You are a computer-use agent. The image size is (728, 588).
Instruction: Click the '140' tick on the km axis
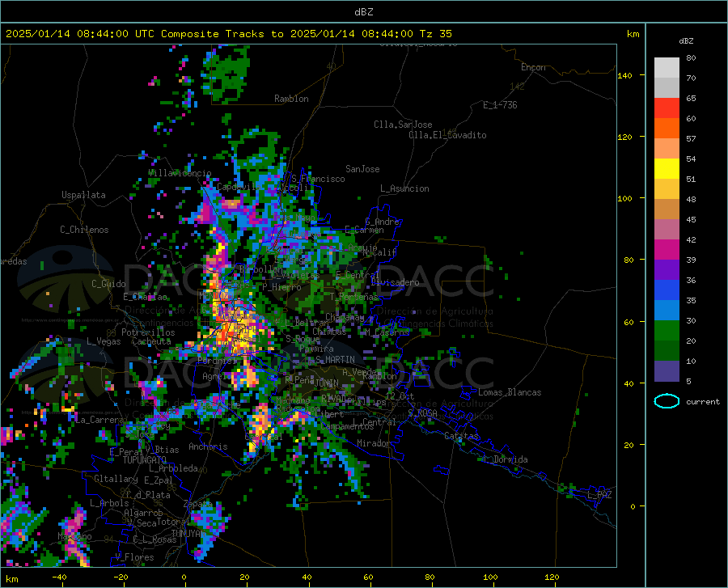[x=624, y=76]
